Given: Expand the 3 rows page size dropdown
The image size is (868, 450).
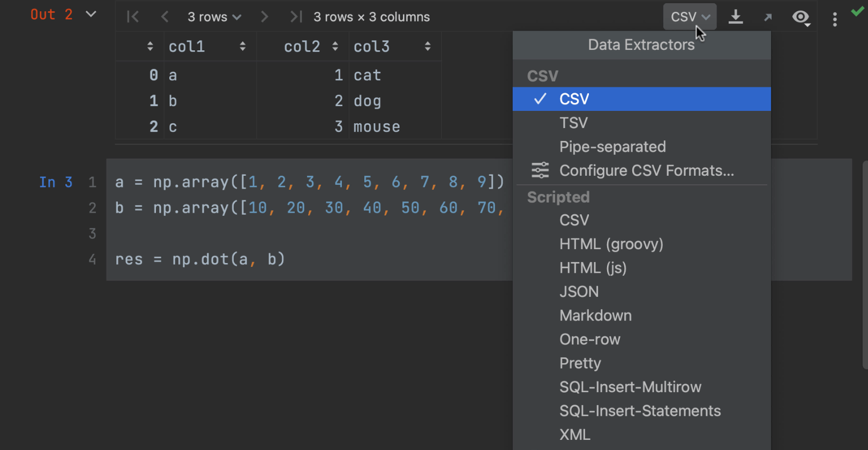Looking at the screenshot, I should [214, 17].
